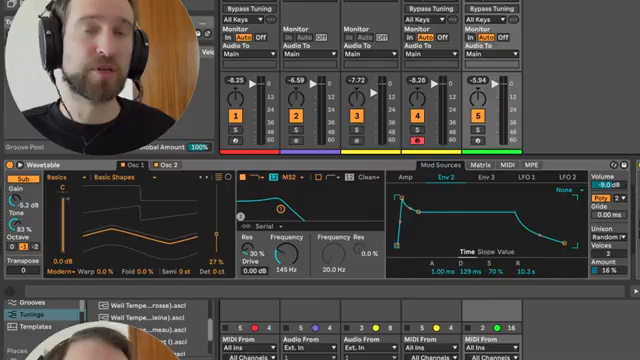Click the Wavetable device play icon
Screen dimensions: 640x360
pos(20,165)
